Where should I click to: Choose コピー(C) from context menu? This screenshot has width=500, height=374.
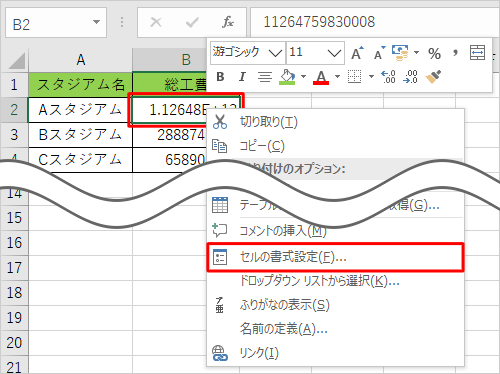[x=335, y=146]
